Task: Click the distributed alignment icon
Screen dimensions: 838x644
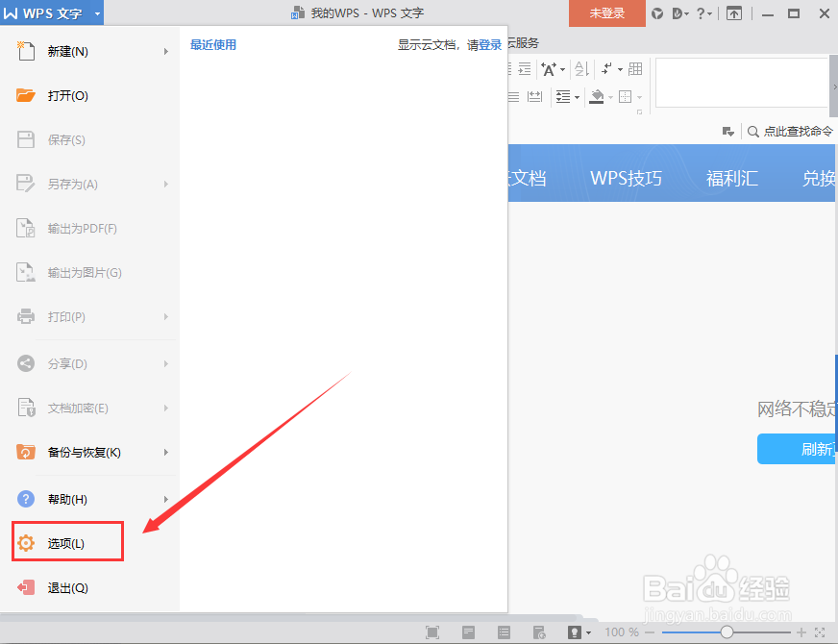Action: (x=534, y=97)
